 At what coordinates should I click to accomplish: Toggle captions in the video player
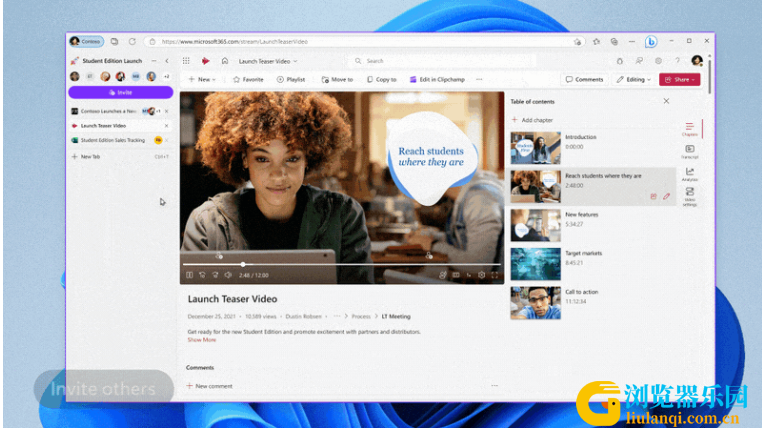point(456,275)
